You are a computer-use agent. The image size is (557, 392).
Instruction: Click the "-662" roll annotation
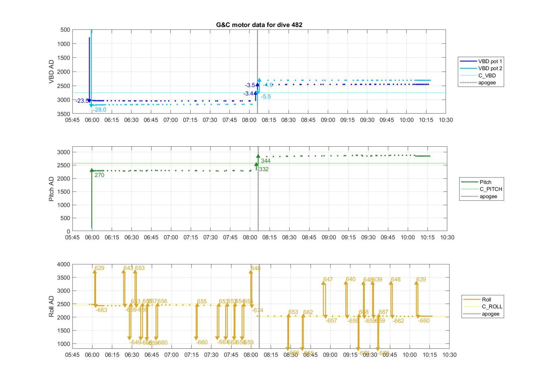[x=398, y=321]
